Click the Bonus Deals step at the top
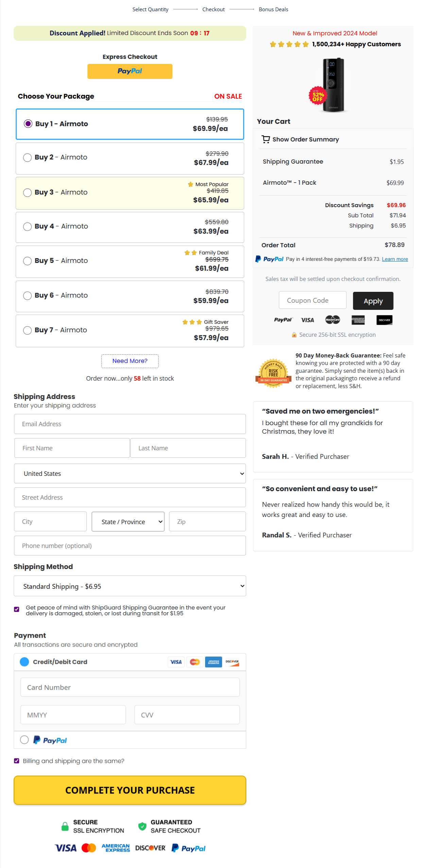Viewport: 425px width, 868px height. coord(273,9)
